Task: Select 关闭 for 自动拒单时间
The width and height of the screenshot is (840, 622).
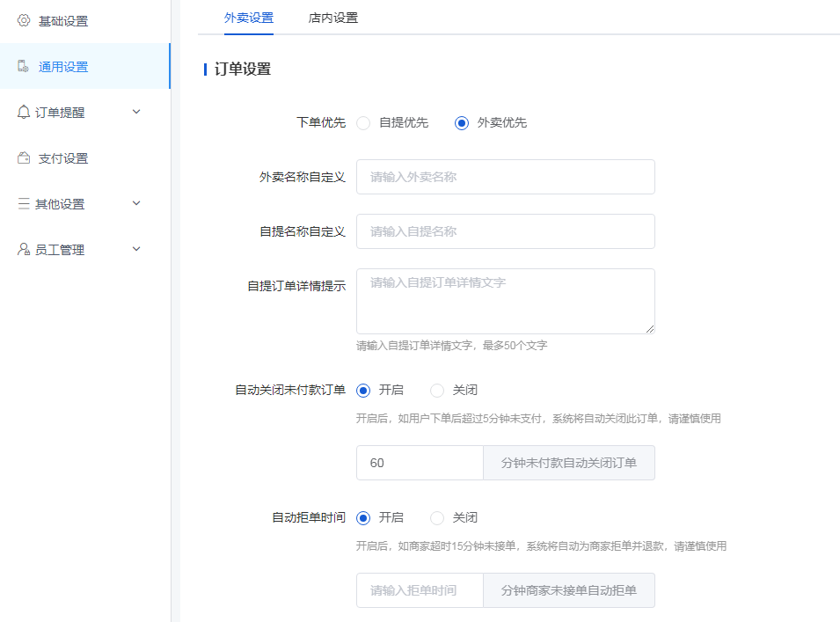Action: click(x=437, y=518)
